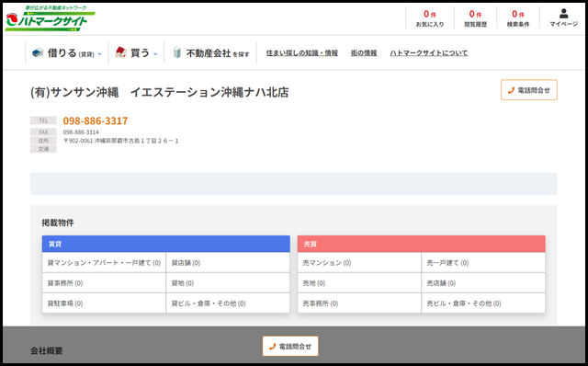The height and width of the screenshot is (366, 588).
Task: Open 検索条件 0件 counter
Action: [x=518, y=18]
